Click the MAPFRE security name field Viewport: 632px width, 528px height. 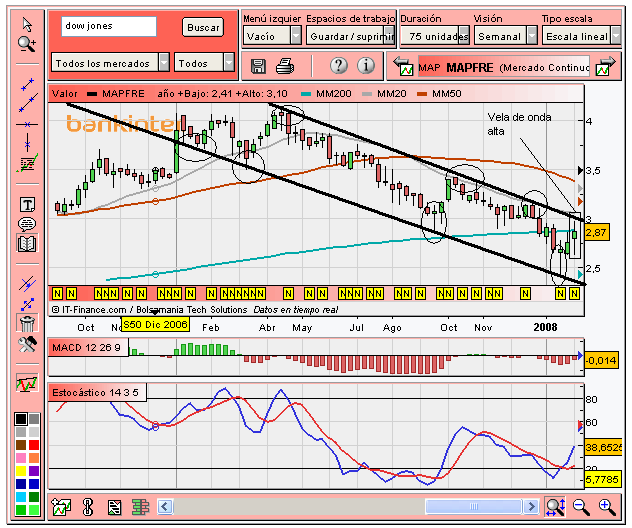tap(504, 67)
